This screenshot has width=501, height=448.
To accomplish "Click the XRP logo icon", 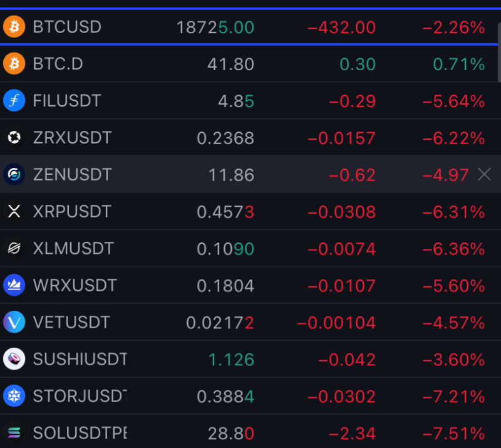I will click(x=14, y=211).
